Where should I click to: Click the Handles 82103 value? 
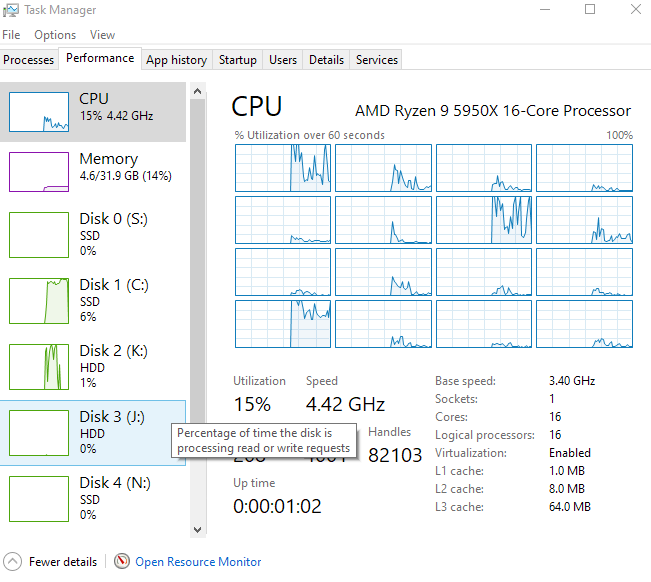[x=395, y=455]
